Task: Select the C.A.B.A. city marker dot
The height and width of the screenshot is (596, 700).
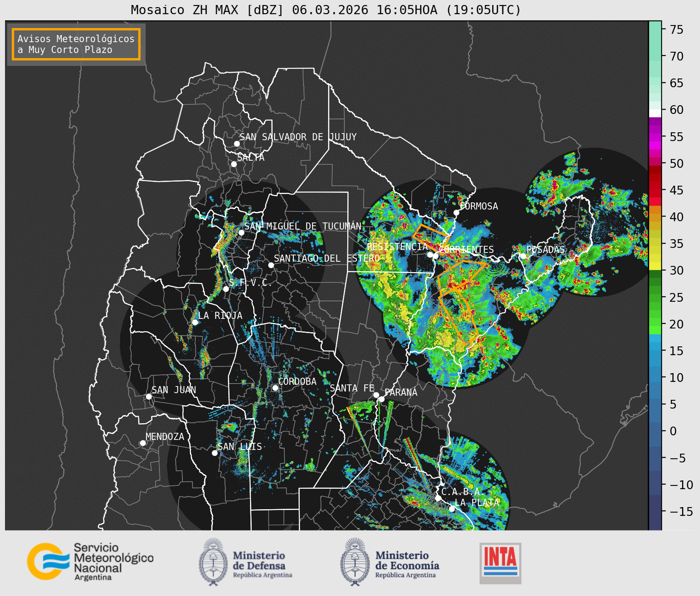Action: tap(438, 498)
